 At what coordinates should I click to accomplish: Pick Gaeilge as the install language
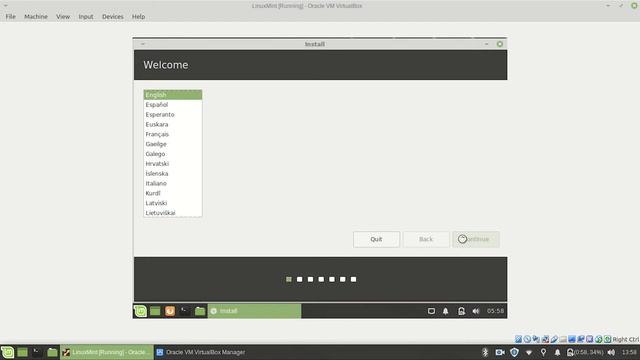click(x=173, y=144)
